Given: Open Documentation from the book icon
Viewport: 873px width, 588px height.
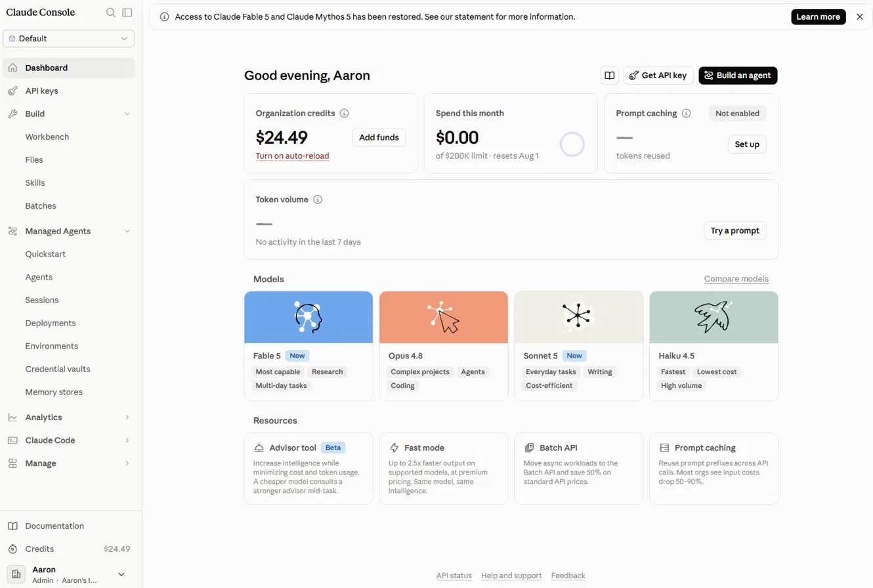Looking at the screenshot, I should [12, 526].
